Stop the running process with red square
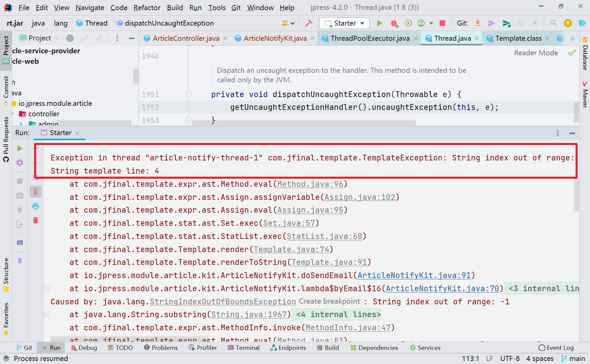The height and width of the screenshot is (364, 590). 442,23
